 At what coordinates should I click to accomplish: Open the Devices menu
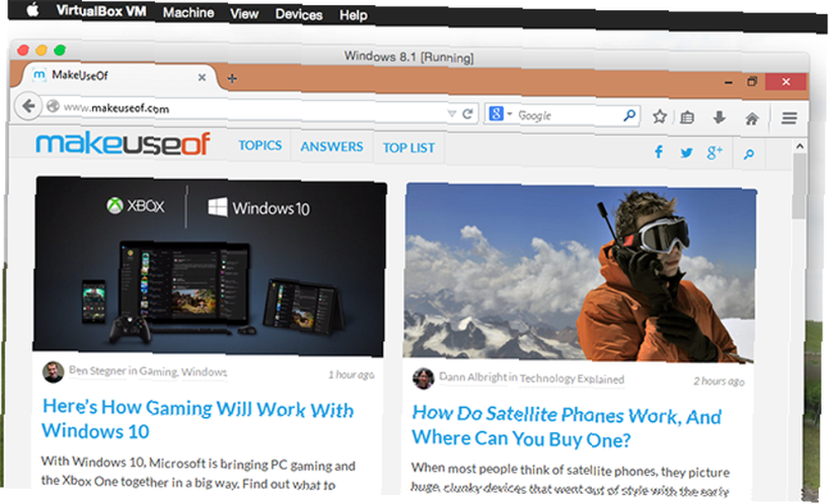(298, 14)
